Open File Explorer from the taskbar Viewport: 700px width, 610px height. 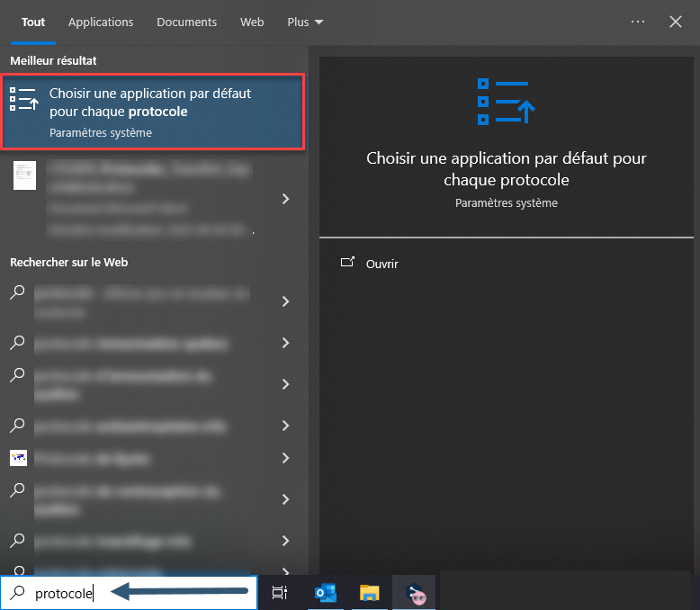click(369, 593)
